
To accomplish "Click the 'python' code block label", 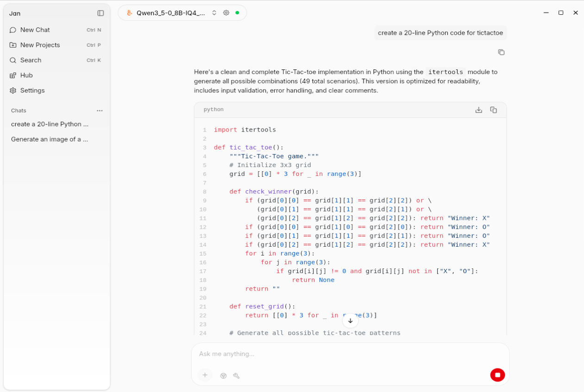I will (x=214, y=110).
